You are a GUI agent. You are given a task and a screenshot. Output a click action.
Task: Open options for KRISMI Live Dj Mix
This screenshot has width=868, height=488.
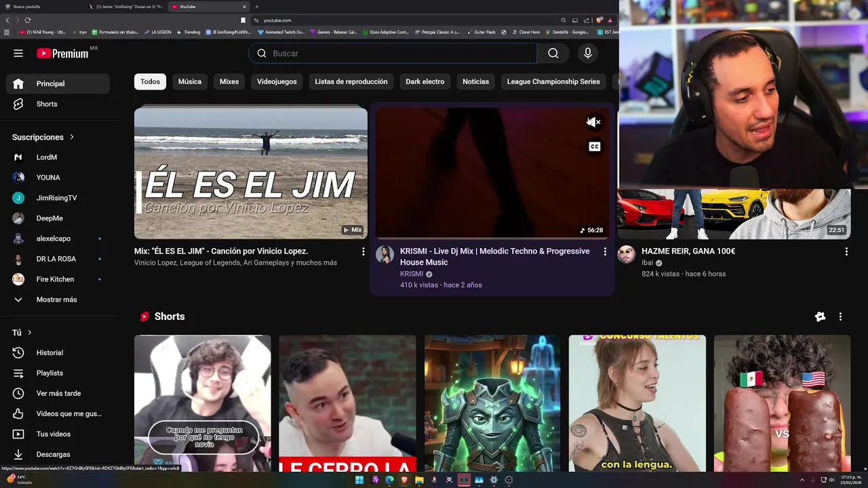coord(605,251)
